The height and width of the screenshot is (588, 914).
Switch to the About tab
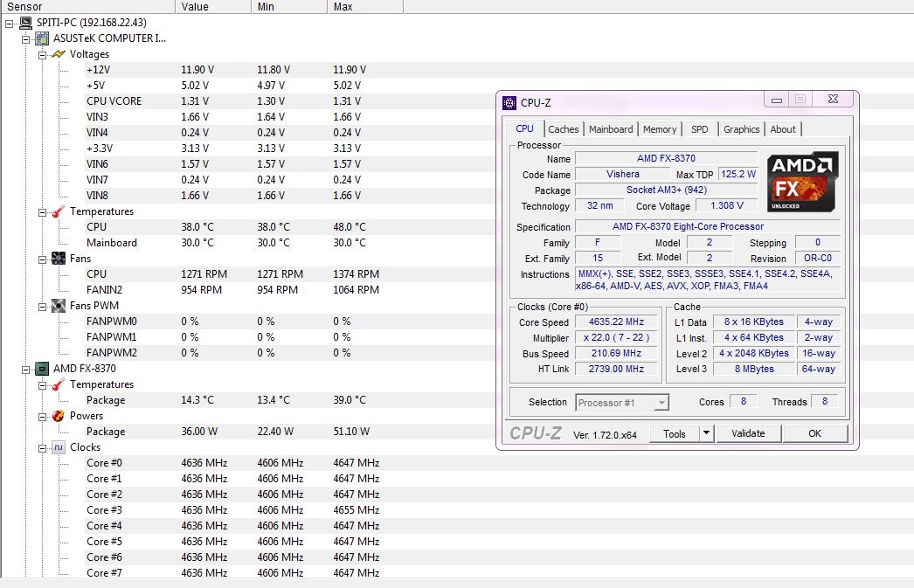click(x=783, y=129)
